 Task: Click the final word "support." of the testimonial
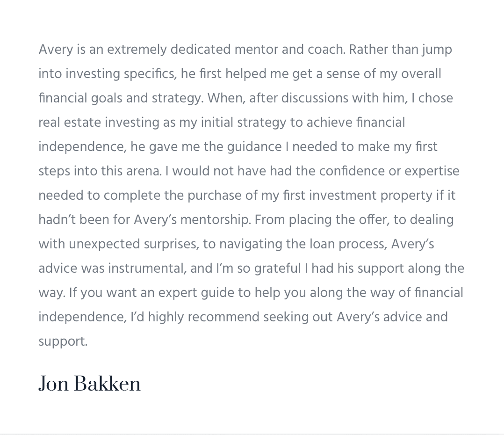[63, 341]
